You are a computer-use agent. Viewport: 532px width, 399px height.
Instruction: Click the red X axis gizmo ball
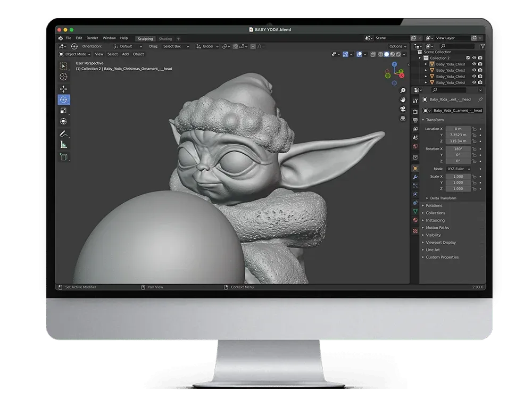click(x=402, y=76)
